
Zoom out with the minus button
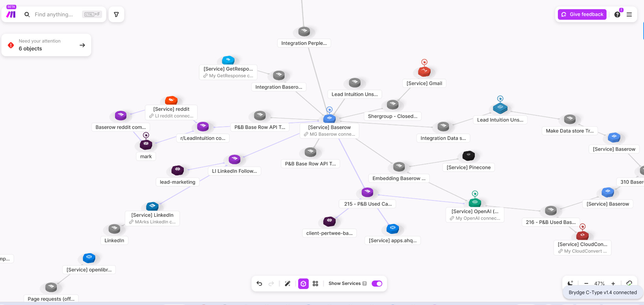click(586, 283)
